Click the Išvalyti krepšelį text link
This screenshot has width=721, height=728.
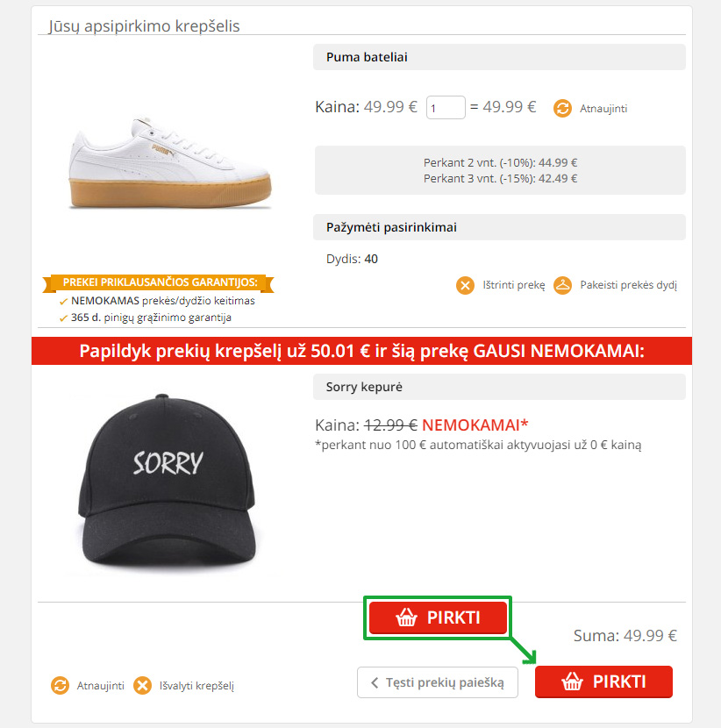click(196, 686)
